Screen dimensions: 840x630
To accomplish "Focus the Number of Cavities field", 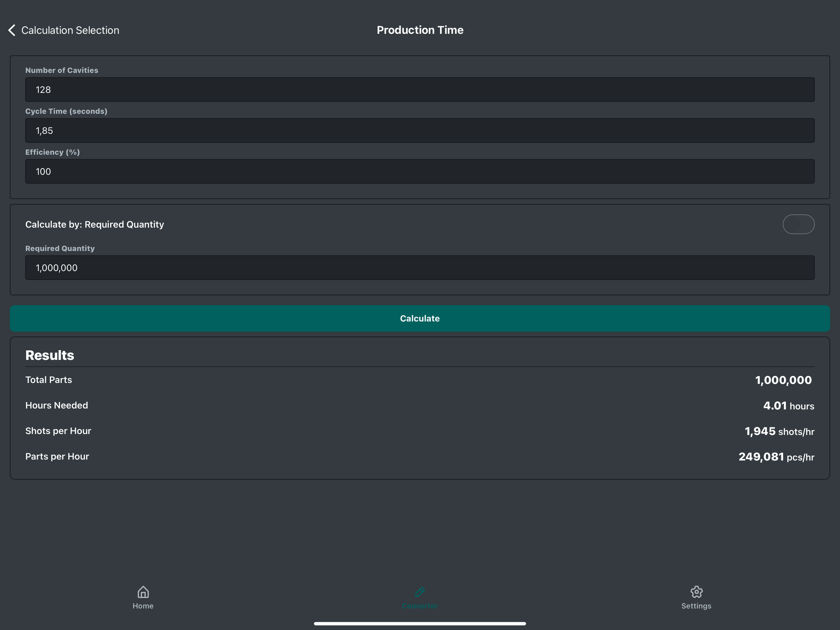I will tap(420, 90).
